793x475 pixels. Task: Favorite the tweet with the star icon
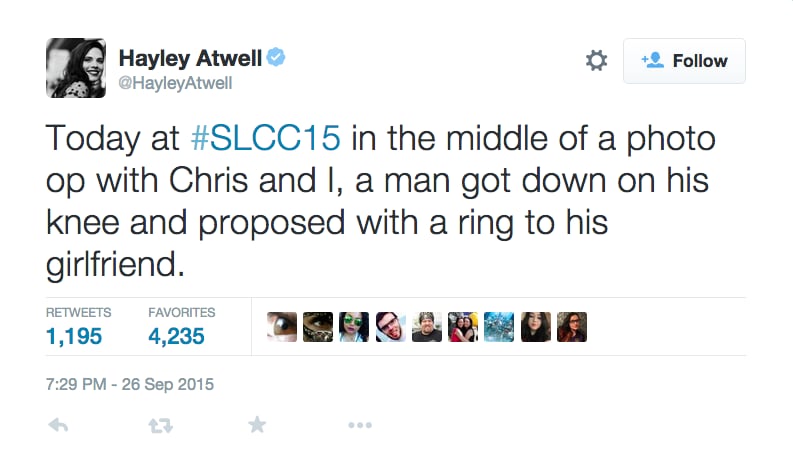pos(257,425)
